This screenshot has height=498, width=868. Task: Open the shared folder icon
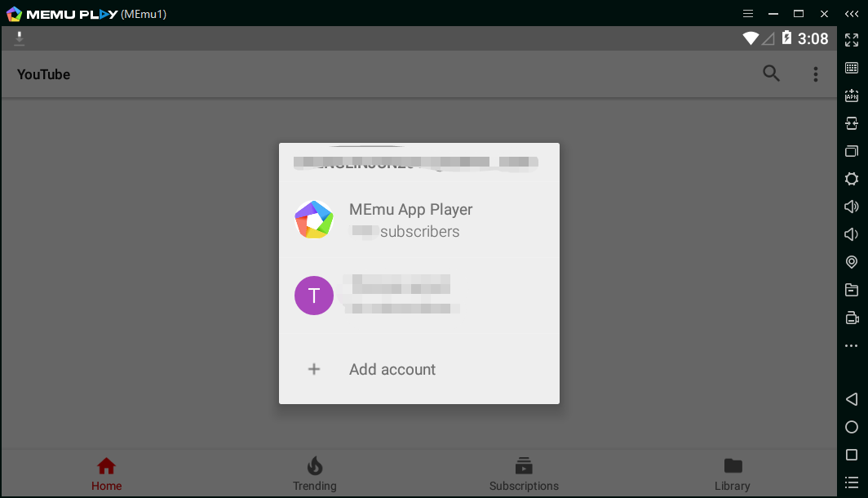[x=852, y=290]
